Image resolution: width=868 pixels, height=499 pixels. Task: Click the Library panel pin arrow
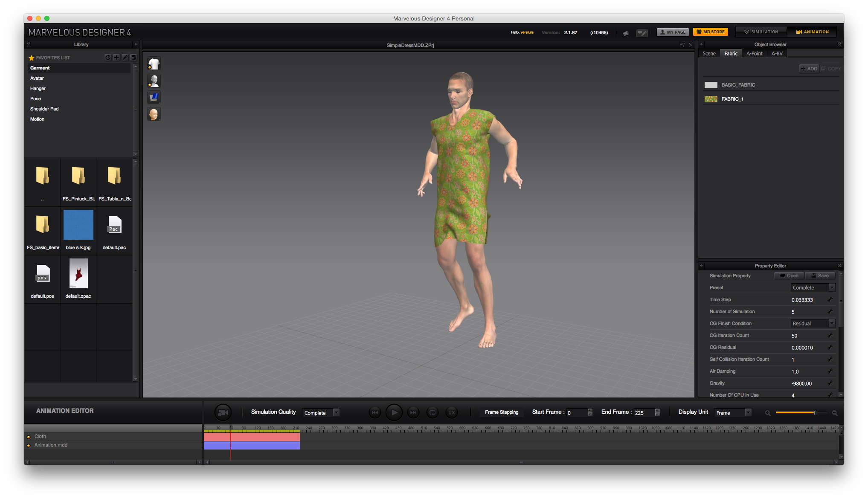pos(136,44)
